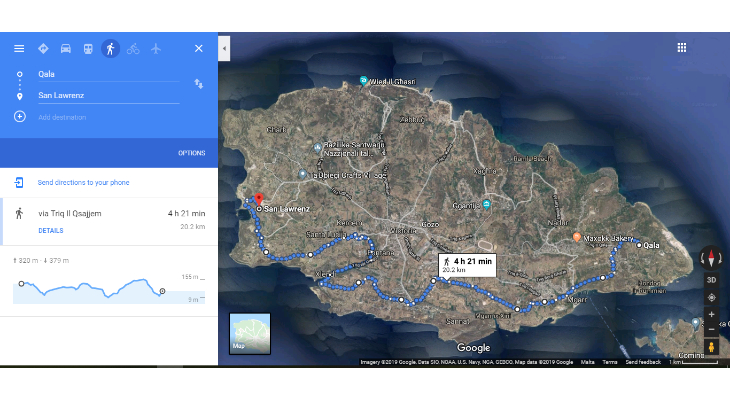The width and height of the screenshot is (730, 400).
Task: Click the Bazilika Santwarju marker
Action: [x=318, y=148]
